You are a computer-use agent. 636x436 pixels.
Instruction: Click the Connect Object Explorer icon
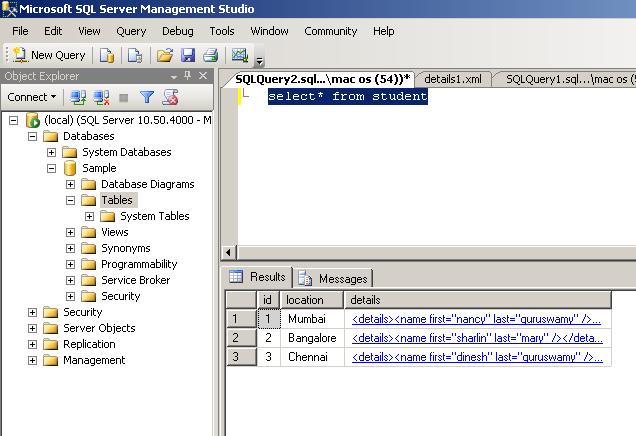(78, 97)
